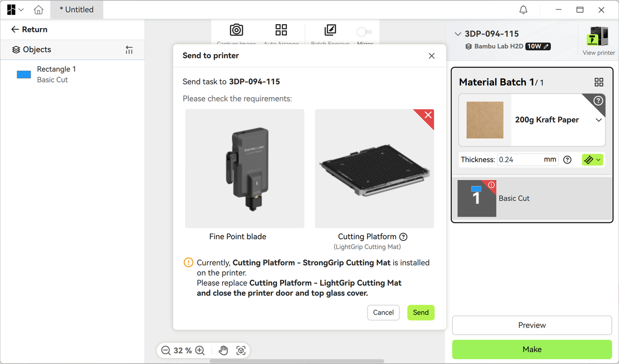
Task: Cancel sending the task
Action: (383, 312)
